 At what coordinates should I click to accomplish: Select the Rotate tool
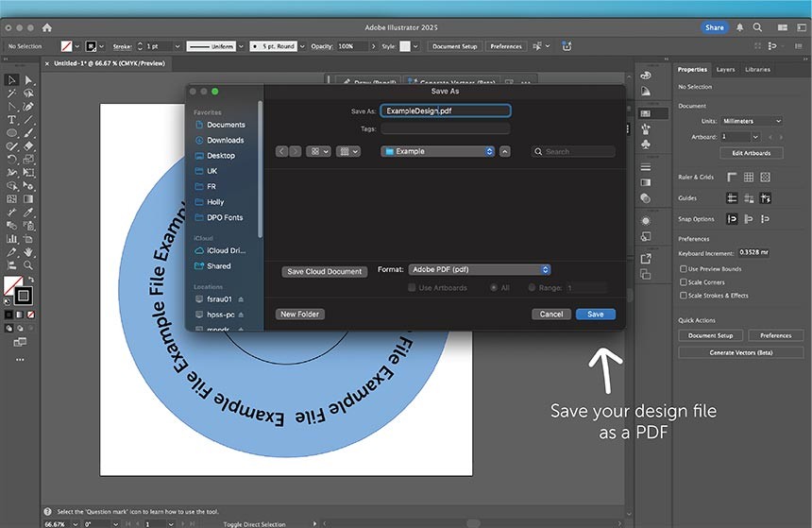[x=12, y=159]
